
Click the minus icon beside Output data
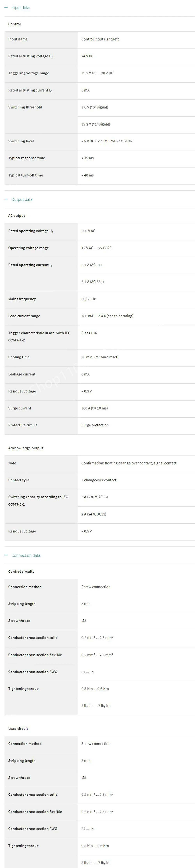[x=6, y=199]
